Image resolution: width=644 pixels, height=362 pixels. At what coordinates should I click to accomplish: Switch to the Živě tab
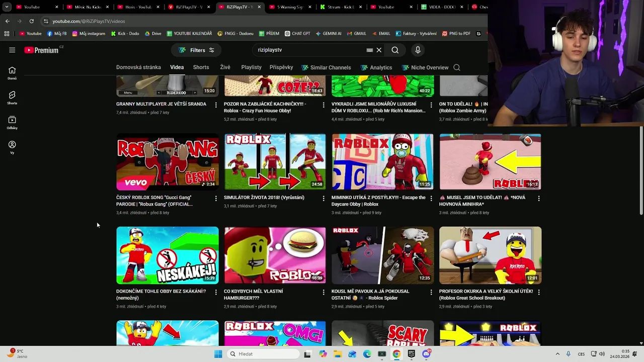225,67
